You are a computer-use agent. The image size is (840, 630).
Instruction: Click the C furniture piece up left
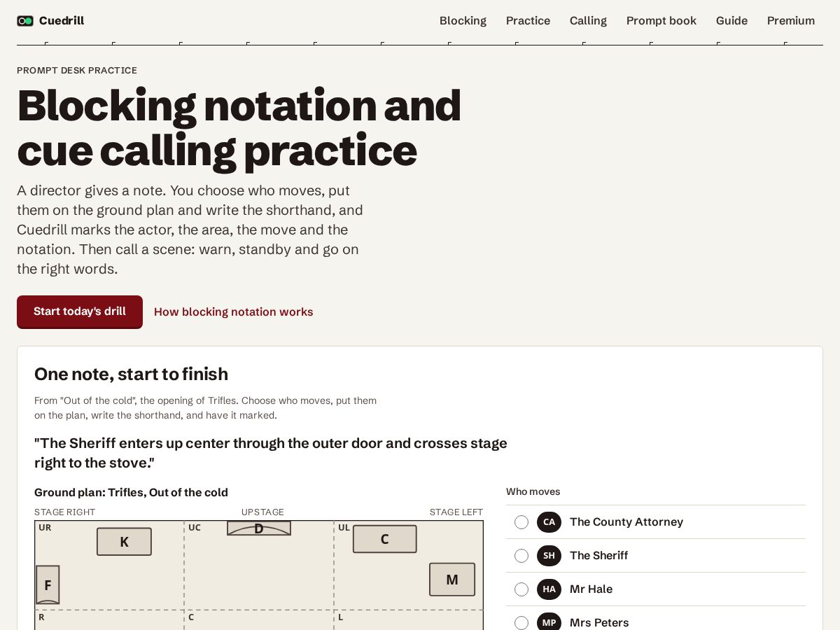click(384, 539)
